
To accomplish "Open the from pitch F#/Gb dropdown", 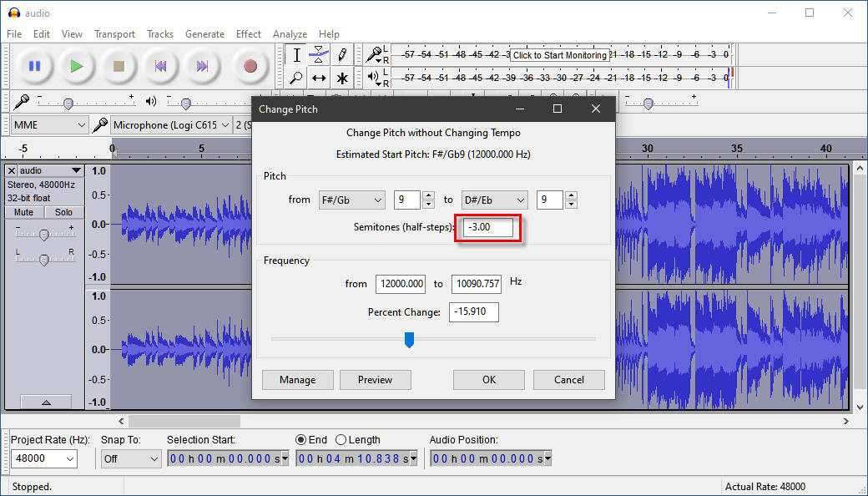I will [x=351, y=200].
